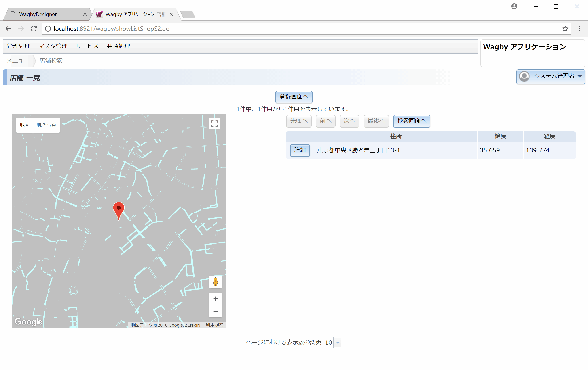Click the 店舗 一覧 heading
Image resolution: width=588 pixels, height=370 pixels.
pos(25,78)
